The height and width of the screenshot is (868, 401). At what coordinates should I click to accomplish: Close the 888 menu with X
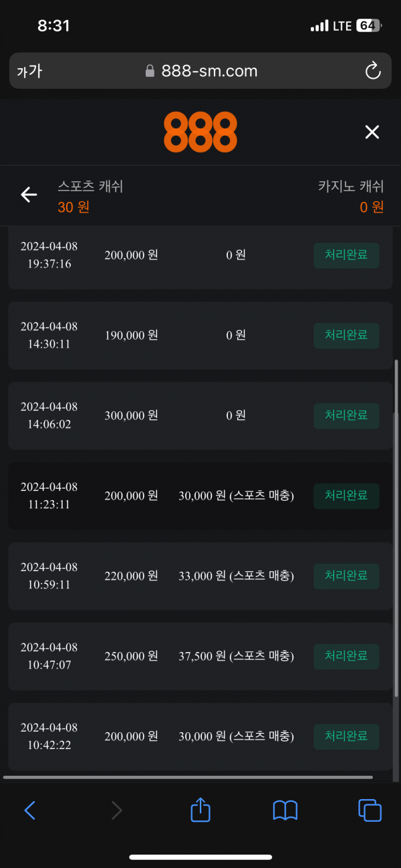(372, 132)
